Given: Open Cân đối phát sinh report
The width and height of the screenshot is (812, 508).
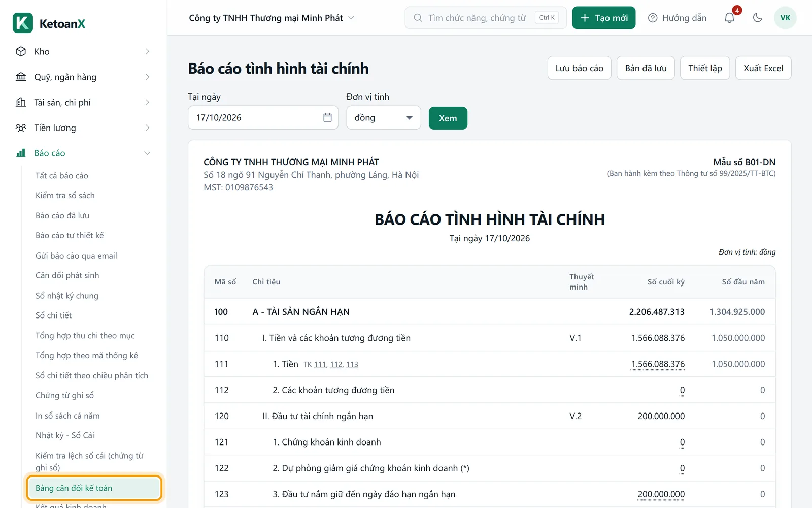Looking at the screenshot, I should coord(67,275).
